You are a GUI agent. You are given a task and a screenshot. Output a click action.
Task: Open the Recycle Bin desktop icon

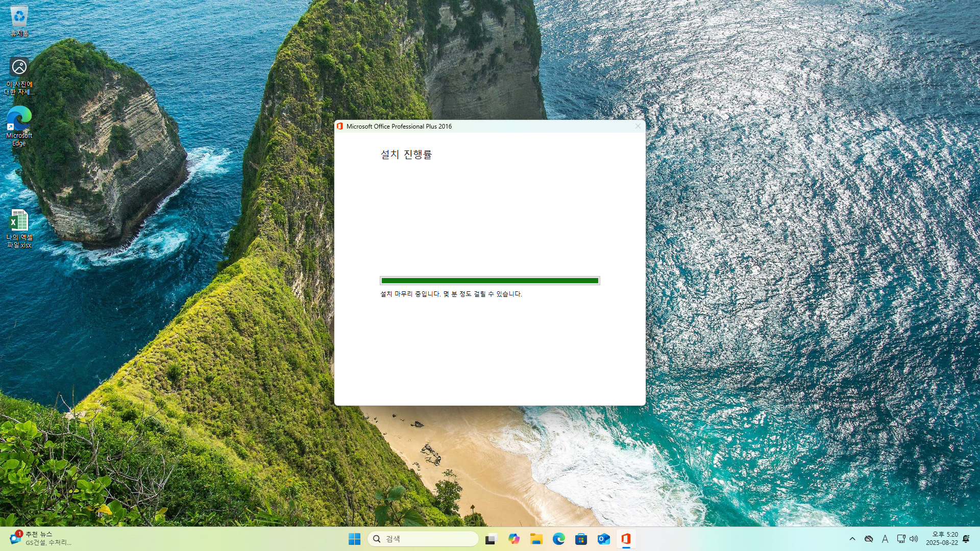[19, 20]
